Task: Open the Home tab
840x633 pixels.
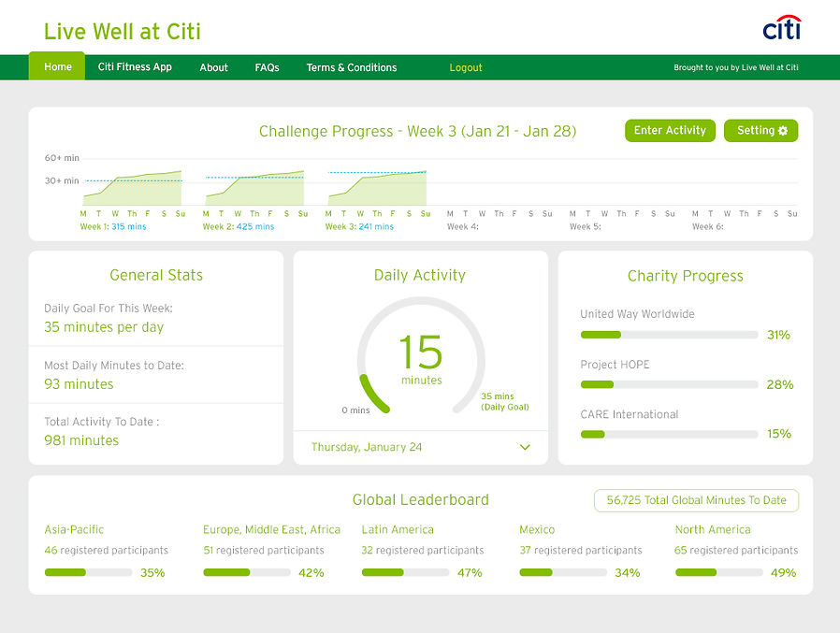Action: pos(57,66)
